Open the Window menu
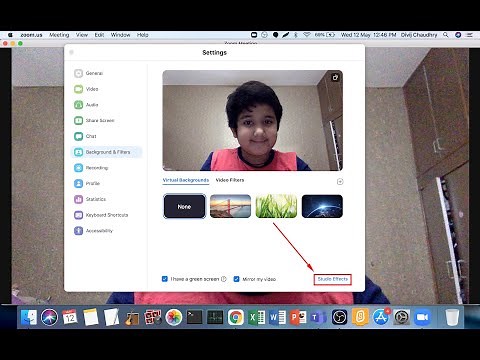Screen dimensions: 480x360 [x=120, y=35]
